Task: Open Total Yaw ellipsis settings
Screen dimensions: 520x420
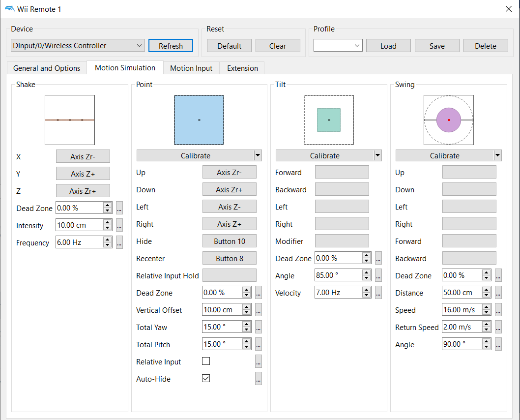Action: [x=259, y=327]
